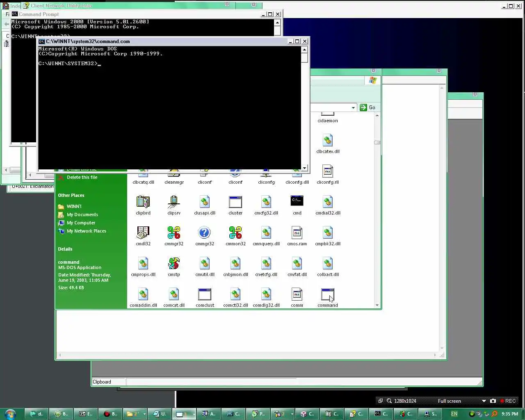Select the comm file icon
This screenshot has width=525, height=420.
coord(297,294)
